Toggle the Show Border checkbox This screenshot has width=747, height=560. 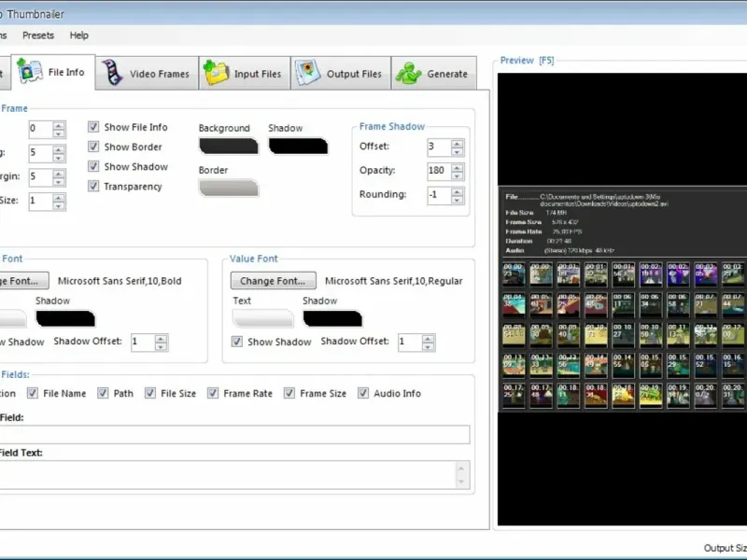click(x=93, y=147)
